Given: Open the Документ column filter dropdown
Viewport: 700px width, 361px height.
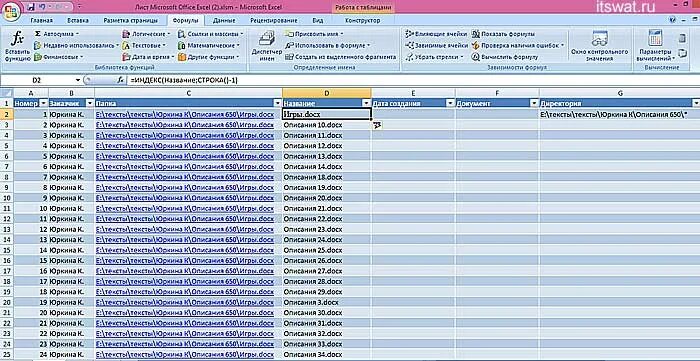Looking at the screenshot, I should pyautogui.click(x=534, y=104).
